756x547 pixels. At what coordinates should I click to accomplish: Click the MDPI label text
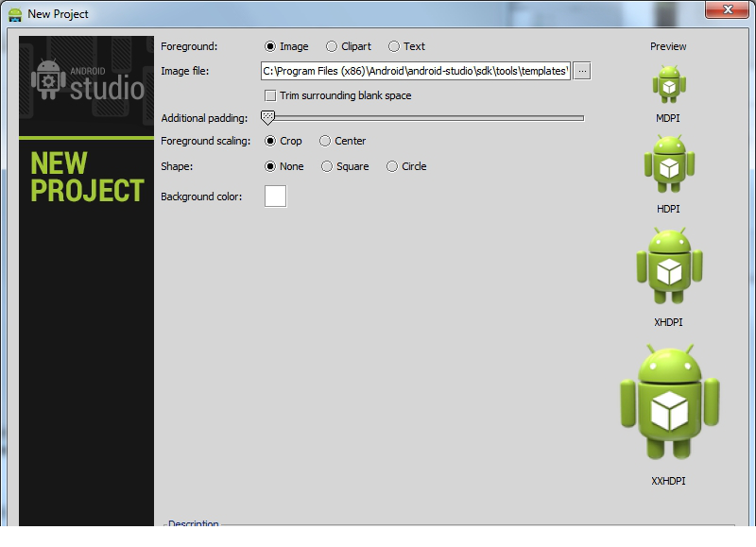point(668,118)
